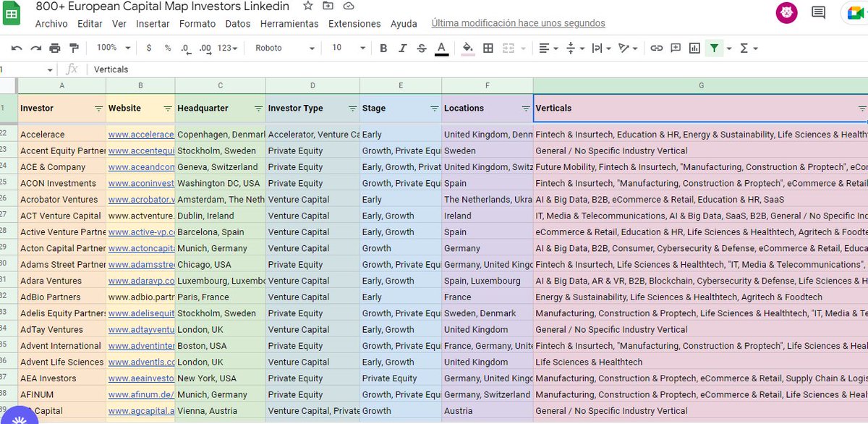Click the move to folder icon
The image size is (868, 424).
[328, 7]
